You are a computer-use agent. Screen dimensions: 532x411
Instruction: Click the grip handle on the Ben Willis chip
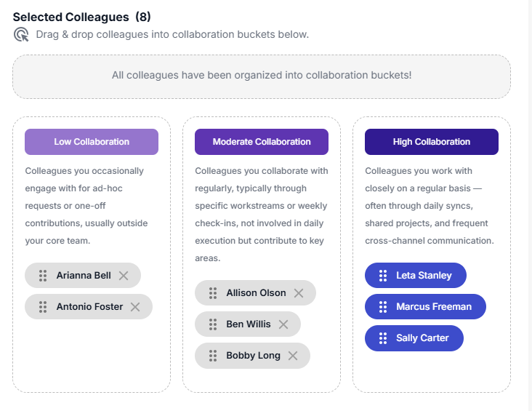[x=213, y=324]
